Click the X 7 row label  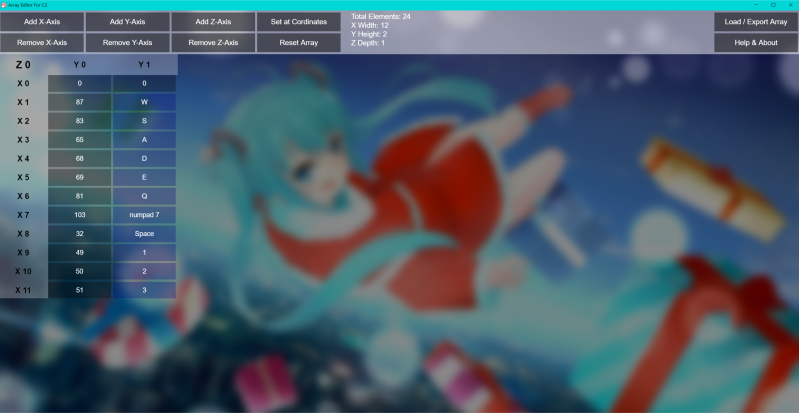23,215
